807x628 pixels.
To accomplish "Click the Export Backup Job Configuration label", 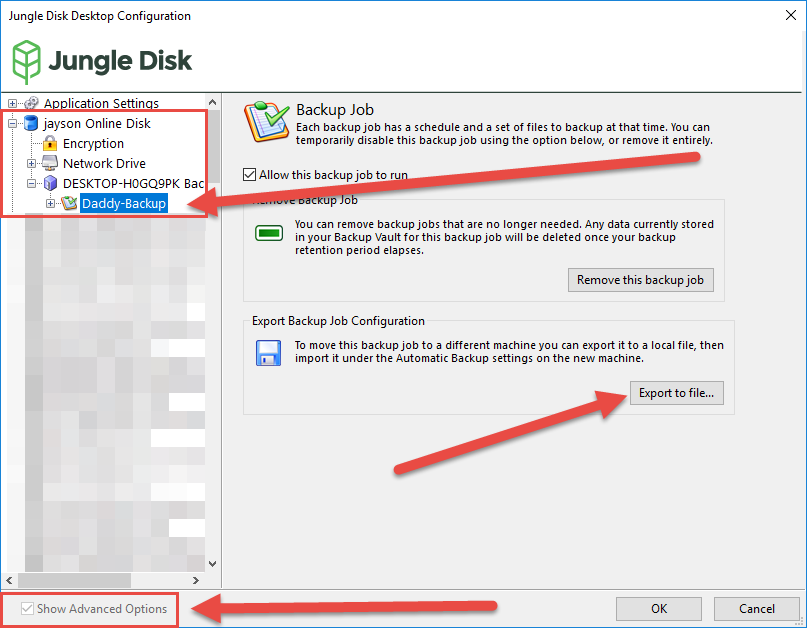I will coord(338,321).
